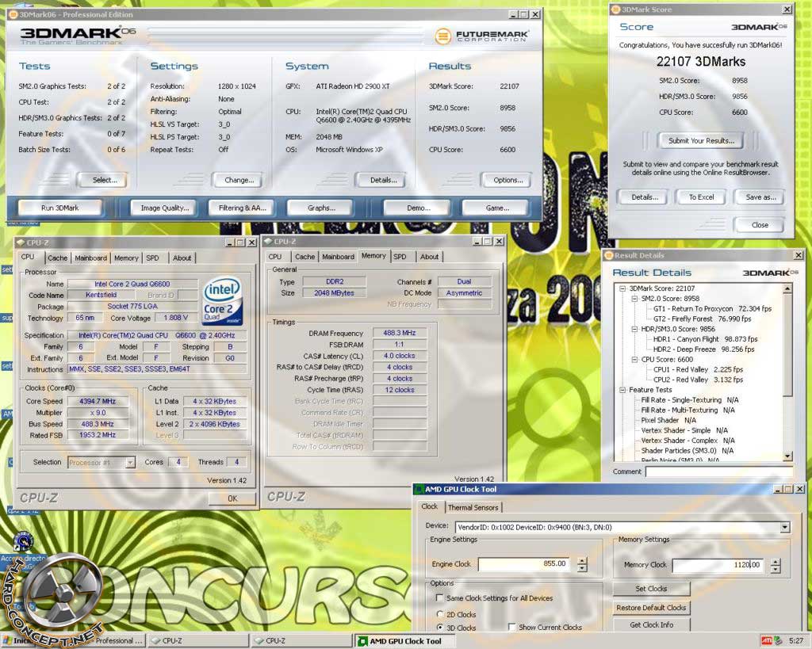Open the Processor #1 selection dropdown

[131, 462]
